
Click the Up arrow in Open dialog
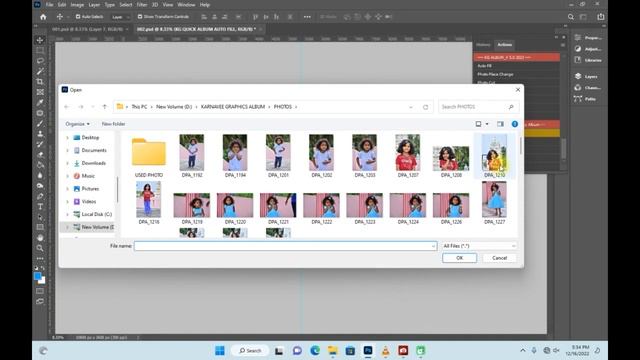tap(104, 107)
